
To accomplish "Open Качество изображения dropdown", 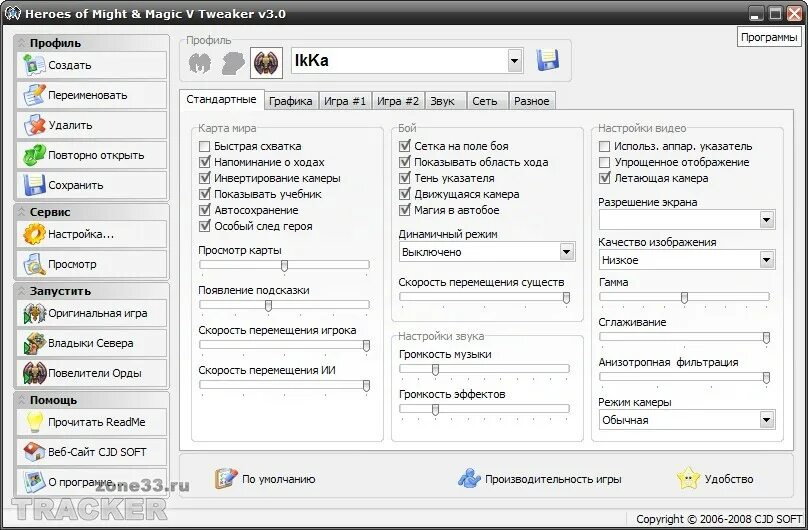I will tap(766, 260).
